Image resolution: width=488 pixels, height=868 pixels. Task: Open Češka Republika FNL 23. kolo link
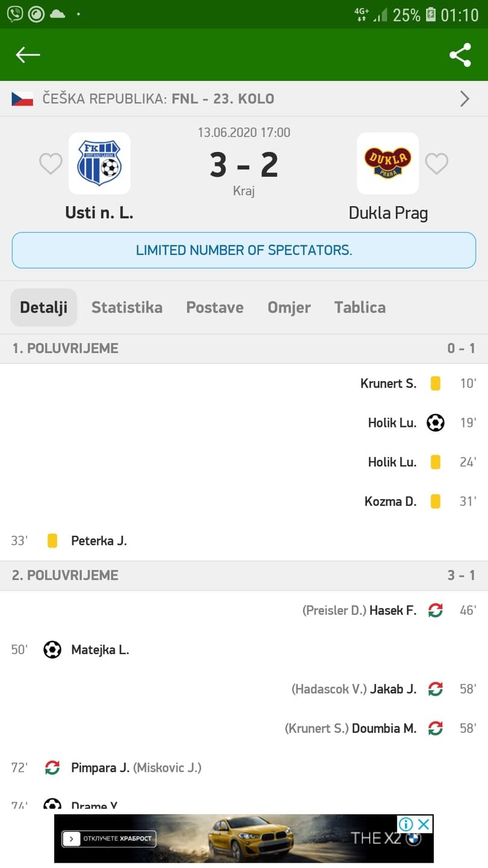click(158, 99)
